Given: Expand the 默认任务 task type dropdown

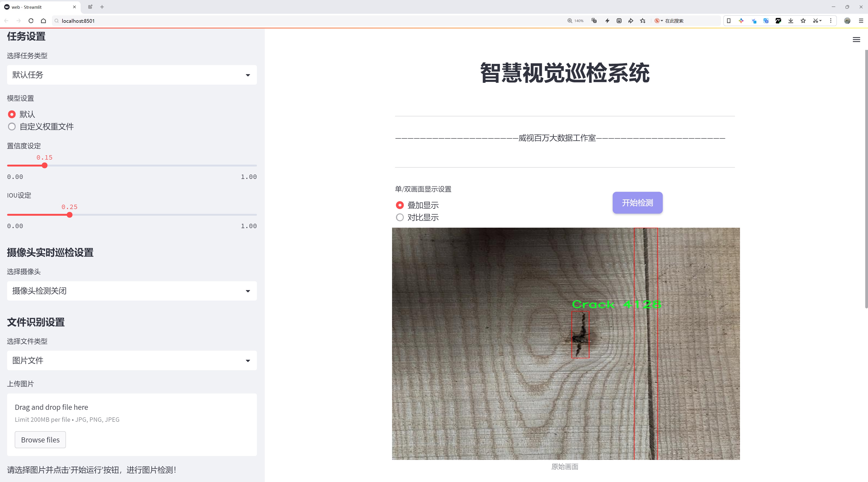Looking at the screenshot, I should pos(132,75).
